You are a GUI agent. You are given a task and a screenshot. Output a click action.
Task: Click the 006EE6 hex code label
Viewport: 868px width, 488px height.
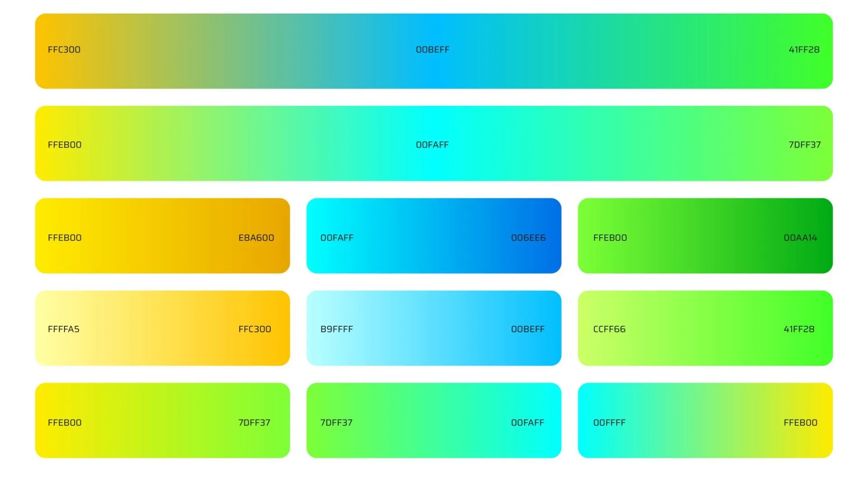point(528,238)
